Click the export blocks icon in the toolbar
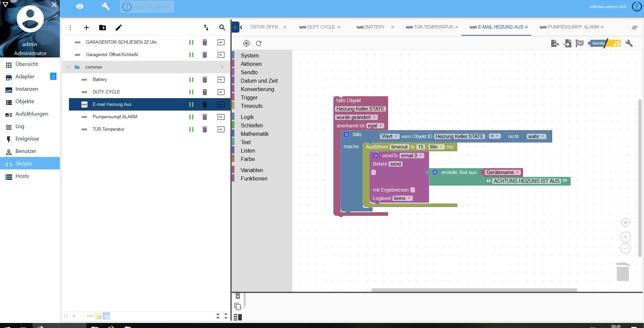Image resolution: width=644 pixels, height=328 pixels. pos(555,43)
